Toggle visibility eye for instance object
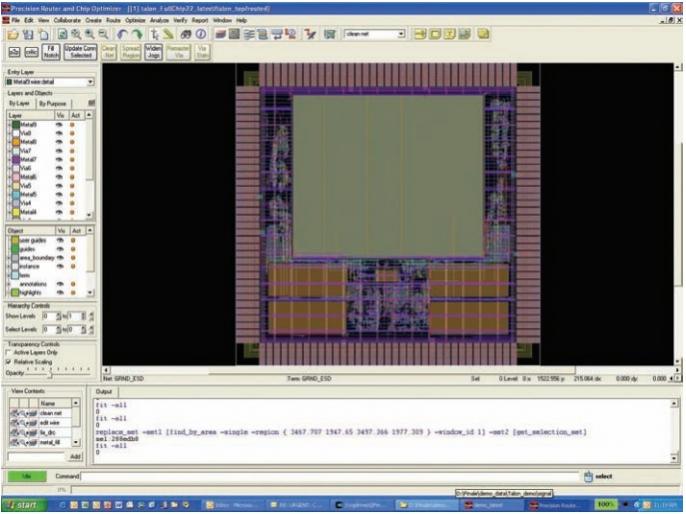Viewport: 686px width, 514px height. coord(60,266)
